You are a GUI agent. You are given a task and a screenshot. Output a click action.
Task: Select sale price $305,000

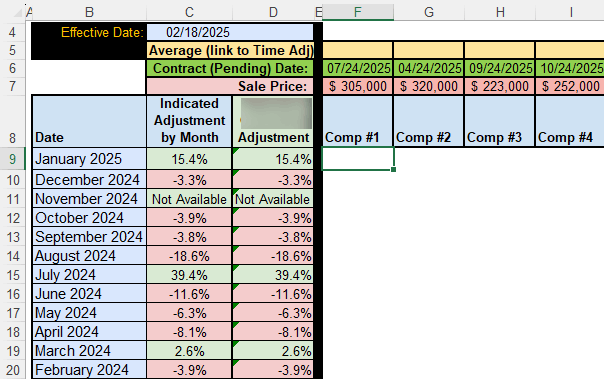pyautogui.click(x=358, y=86)
